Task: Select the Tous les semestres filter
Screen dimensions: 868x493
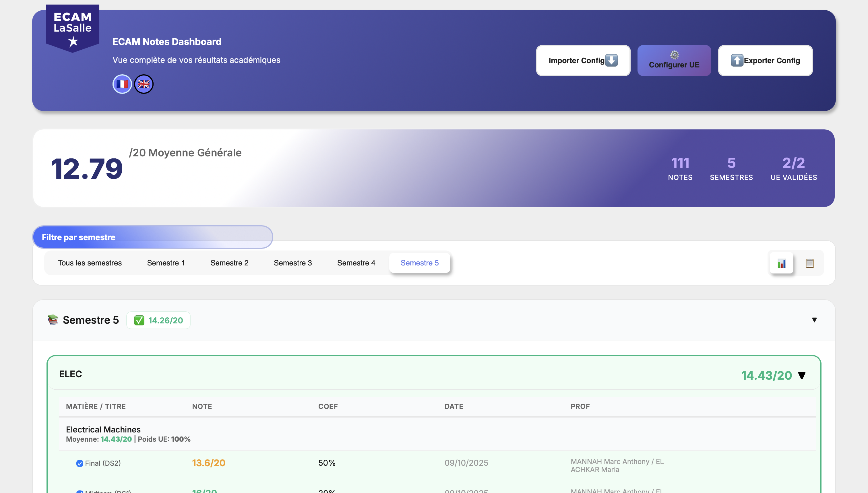Action: click(89, 263)
